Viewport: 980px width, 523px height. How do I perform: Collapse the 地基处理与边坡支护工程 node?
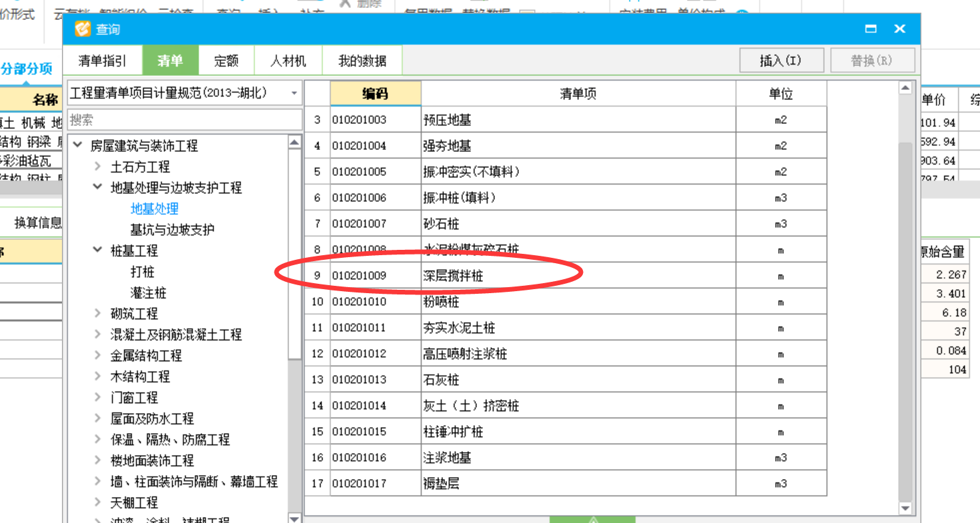98,188
